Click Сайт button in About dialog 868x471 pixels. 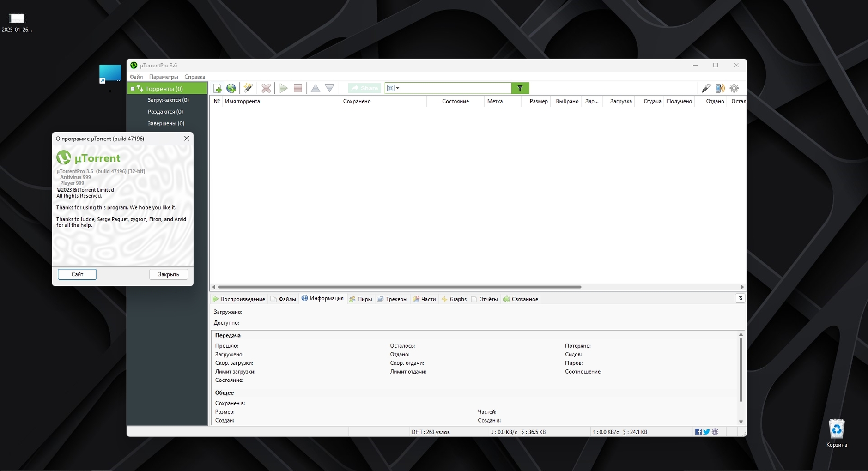coord(77,274)
